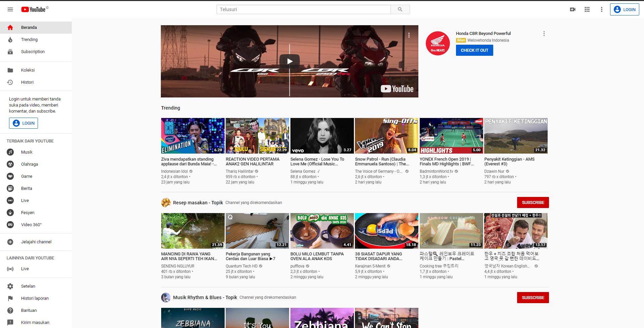
Task: Open Trending from the sidebar
Action: pyautogui.click(x=36, y=40)
